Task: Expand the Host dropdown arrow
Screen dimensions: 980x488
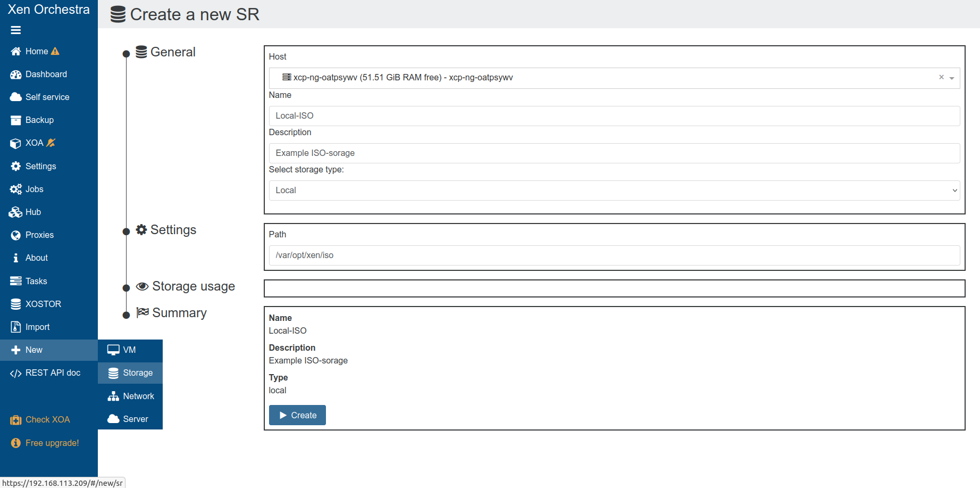Action: click(x=952, y=78)
